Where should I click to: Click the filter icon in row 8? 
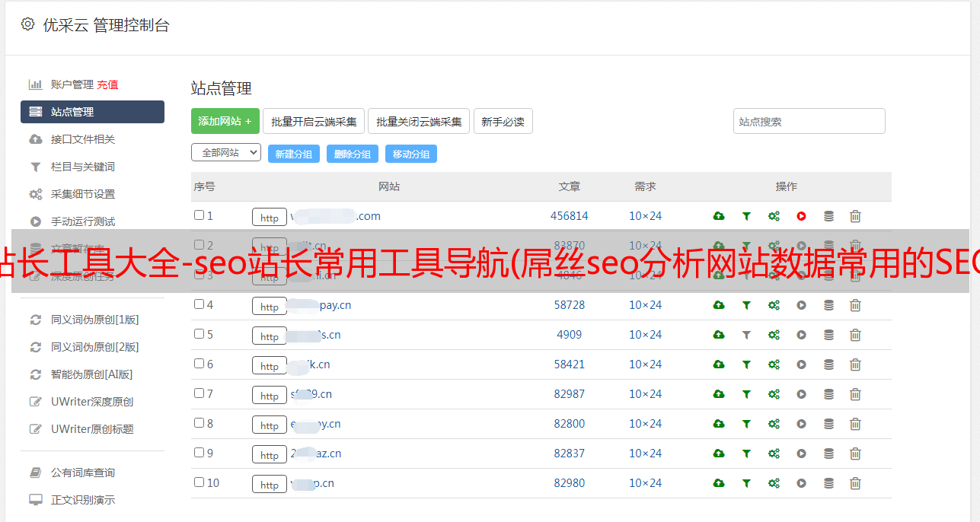point(746,424)
